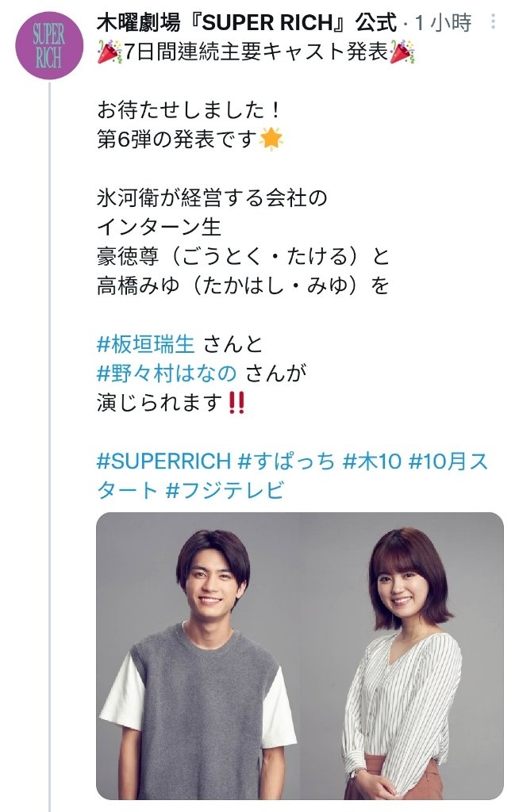The height and width of the screenshot is (812, 519).
Task: Open hashtag #木10
Action: 371,461
